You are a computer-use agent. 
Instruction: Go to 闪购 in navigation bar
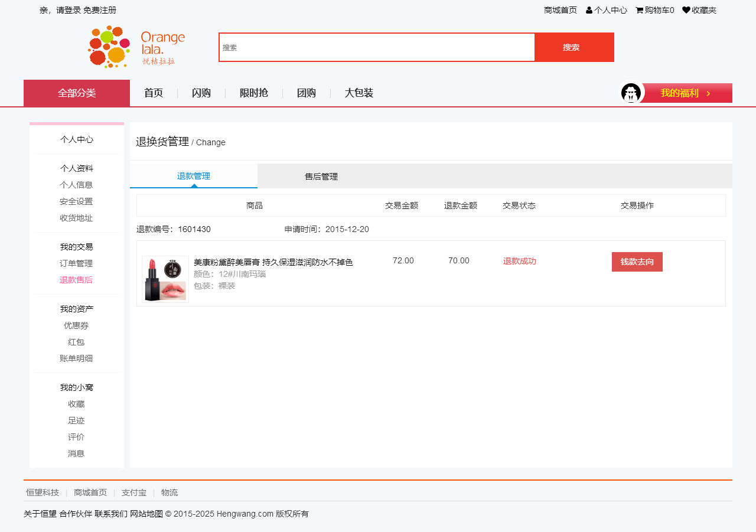[x=201, y=93]
